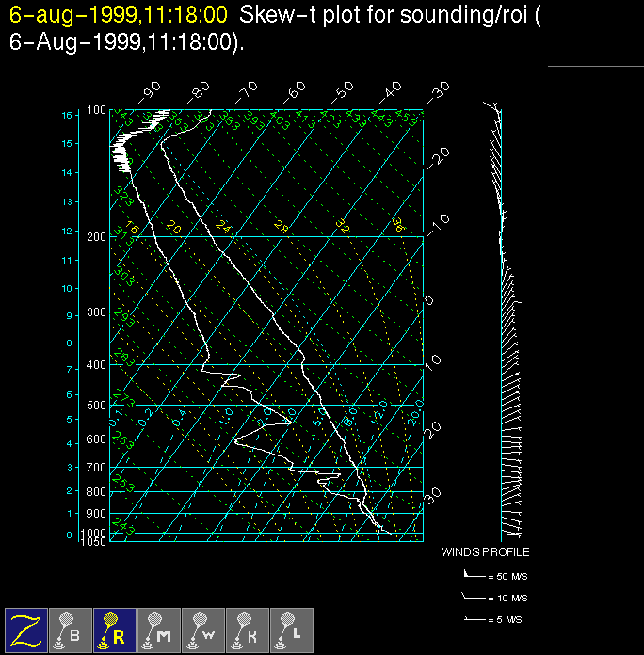
Task: Click the 'Skew-t plot for sounding/roi' title text
Action: pos(386,15)
